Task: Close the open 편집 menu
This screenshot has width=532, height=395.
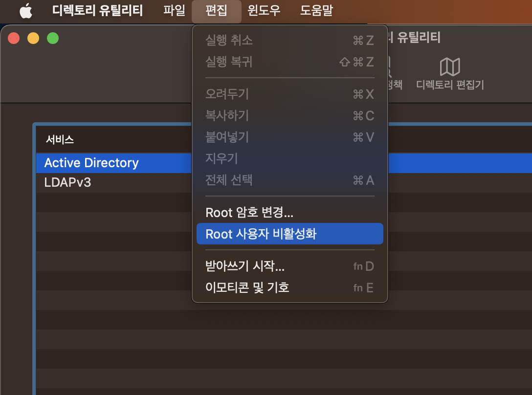Action: (x=216, y=11)
